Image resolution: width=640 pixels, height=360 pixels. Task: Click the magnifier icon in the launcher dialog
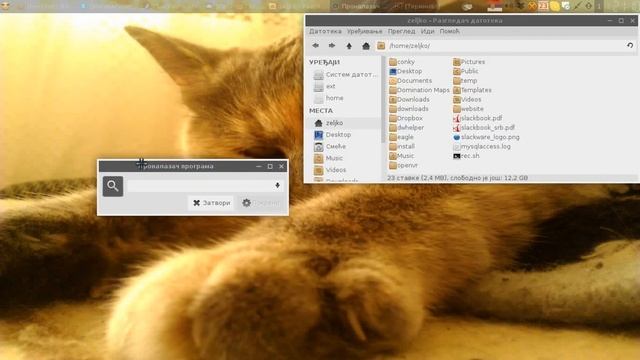[113, 186]
